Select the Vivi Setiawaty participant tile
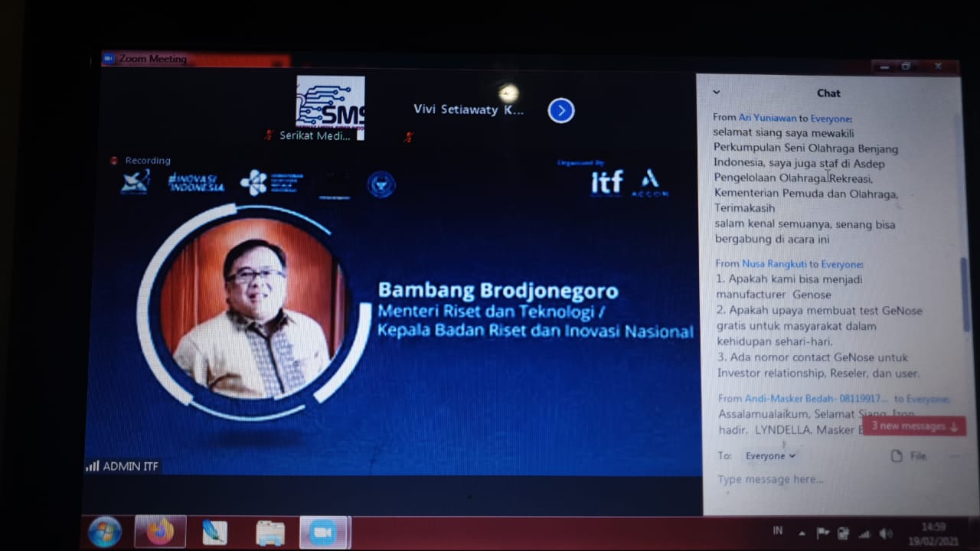980x551 pixels. 469,110
